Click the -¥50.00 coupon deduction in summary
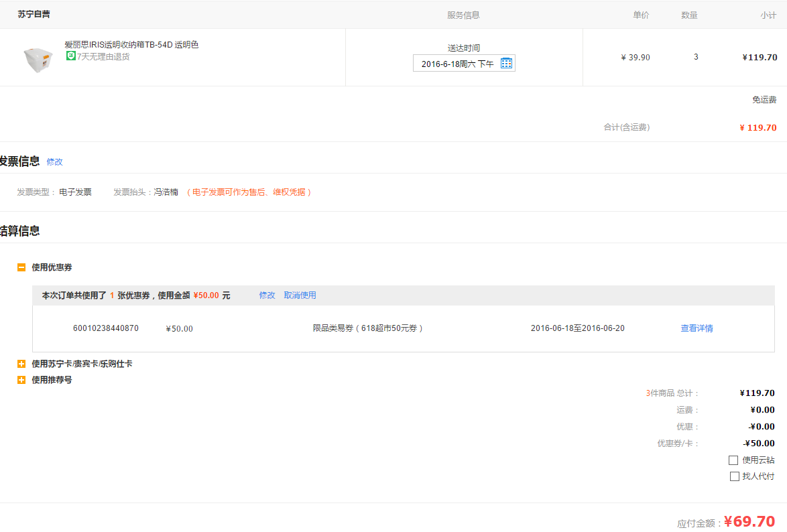The image size is (787, 532). click(x=759, y=443)
